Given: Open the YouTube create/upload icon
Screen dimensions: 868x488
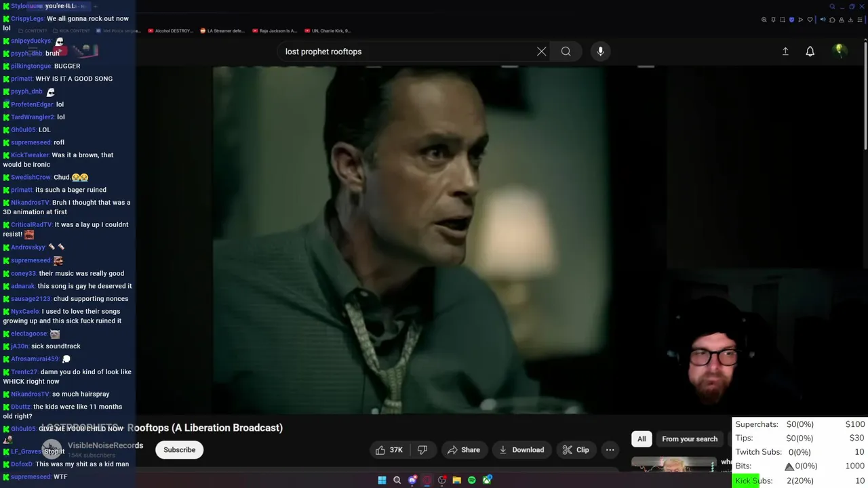Looking at the screenshot, I should (785, 52).
